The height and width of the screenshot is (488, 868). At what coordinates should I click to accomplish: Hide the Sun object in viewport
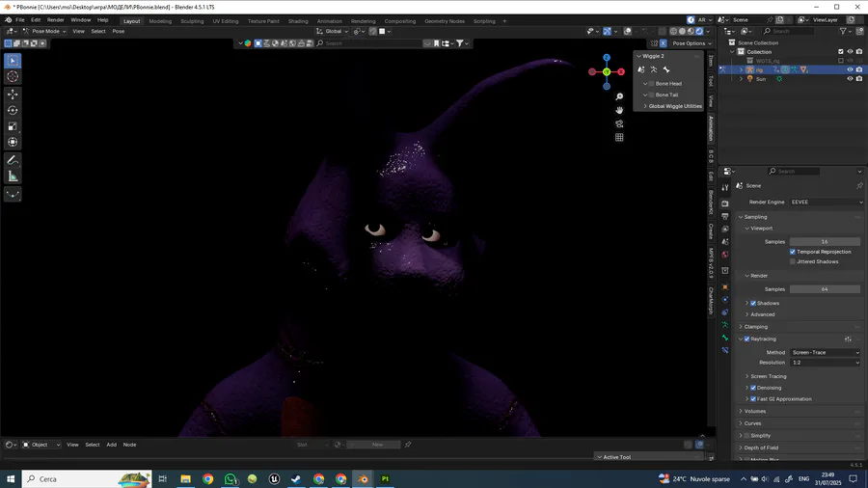[851, 79]
